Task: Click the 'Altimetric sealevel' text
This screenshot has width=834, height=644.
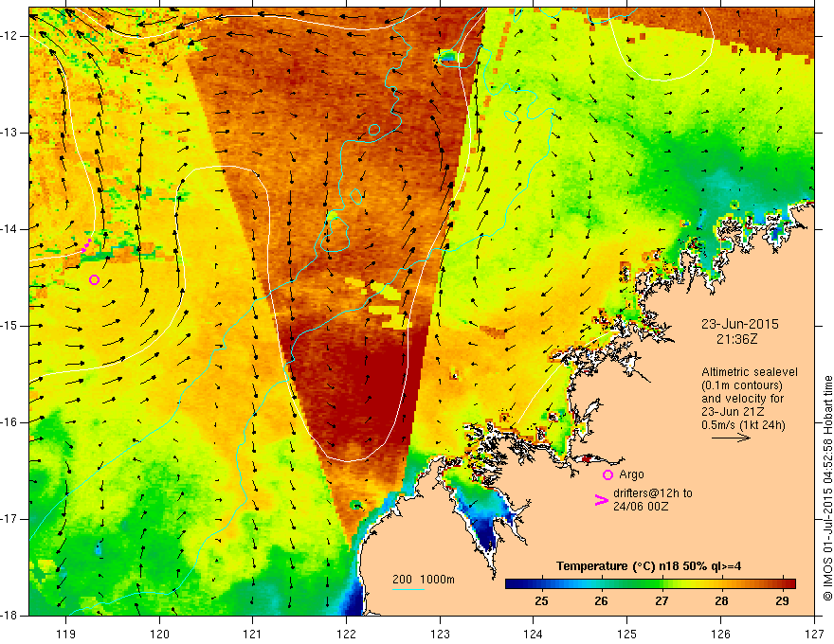Action: 750,372
